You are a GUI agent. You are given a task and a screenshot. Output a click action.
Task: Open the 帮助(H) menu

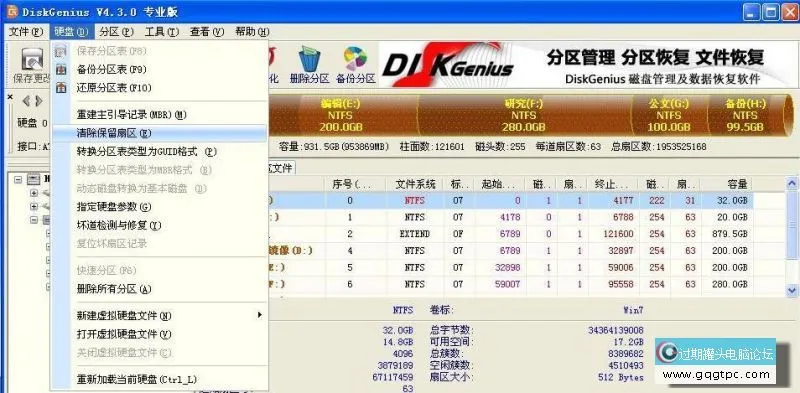pos(252,32)
